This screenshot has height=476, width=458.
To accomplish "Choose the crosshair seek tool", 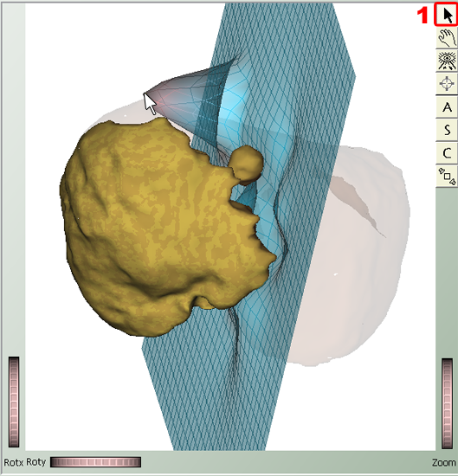I will (447, 83).
